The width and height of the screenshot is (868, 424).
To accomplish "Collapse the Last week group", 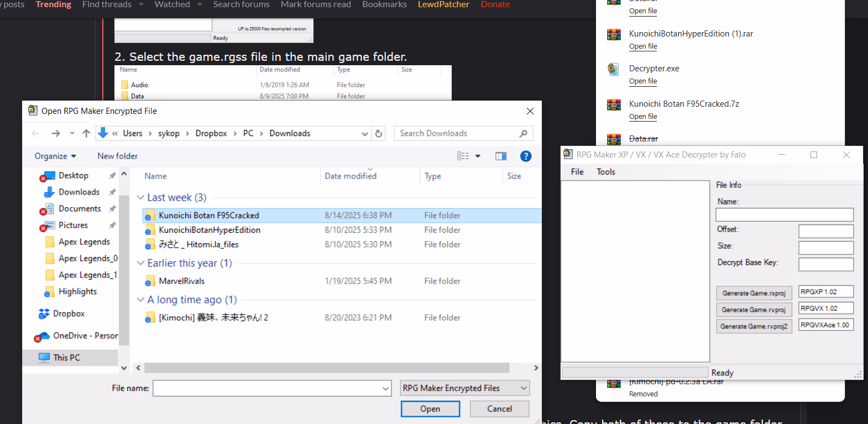I will click(x=140, y=198).
